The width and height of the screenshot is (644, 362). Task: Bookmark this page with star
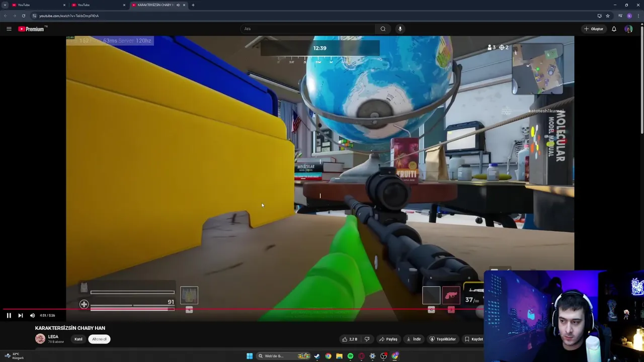[x=608, y=16]
